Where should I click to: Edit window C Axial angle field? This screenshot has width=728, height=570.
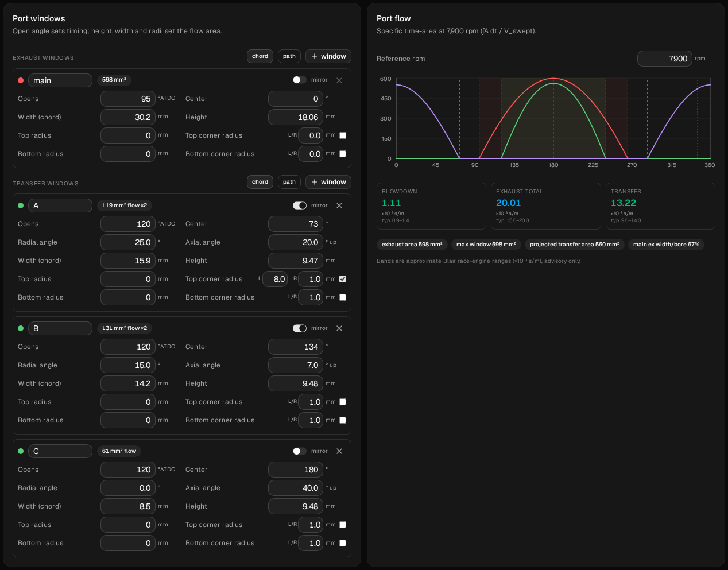296,488
